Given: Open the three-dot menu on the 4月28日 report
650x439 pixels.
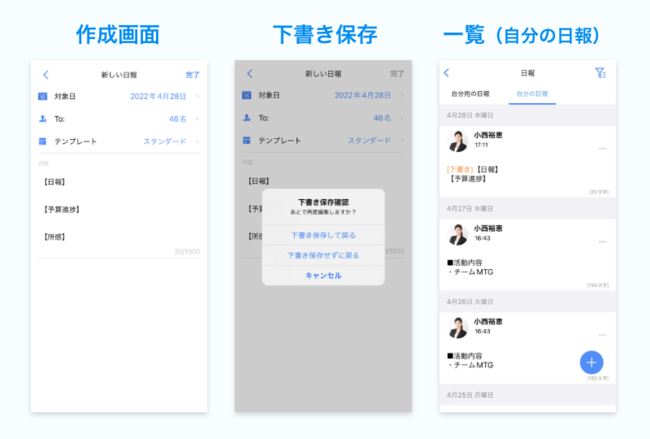Looking at the screenshot, I should [602, 148].
